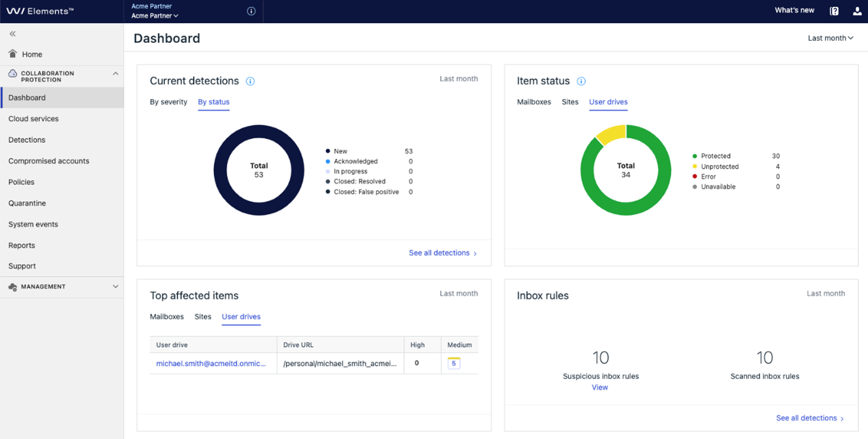Collapse the Collaboration Protection section
The height and width of the screenshot is (439, 868).
(115, 74)
